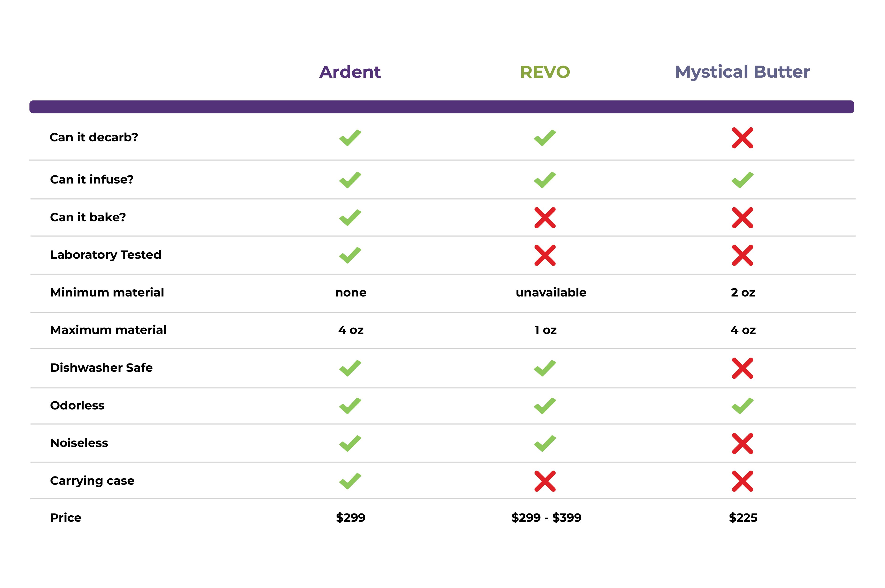Click Ardent's check for Carrying case
Image resolution: width=885 pixels, height=588 pixels.
click(350, 481)
